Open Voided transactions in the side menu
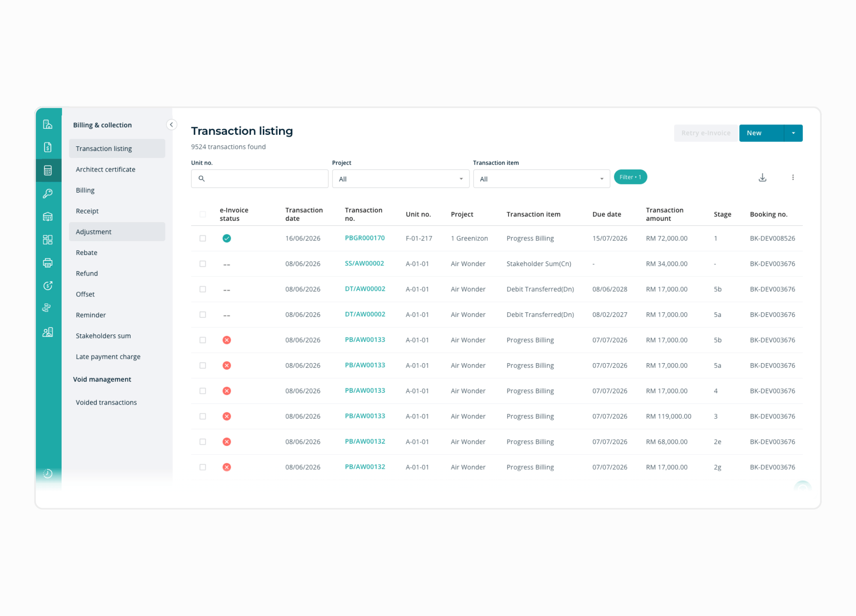This screenshot has height=616, width=856. [x=117, y=403]
